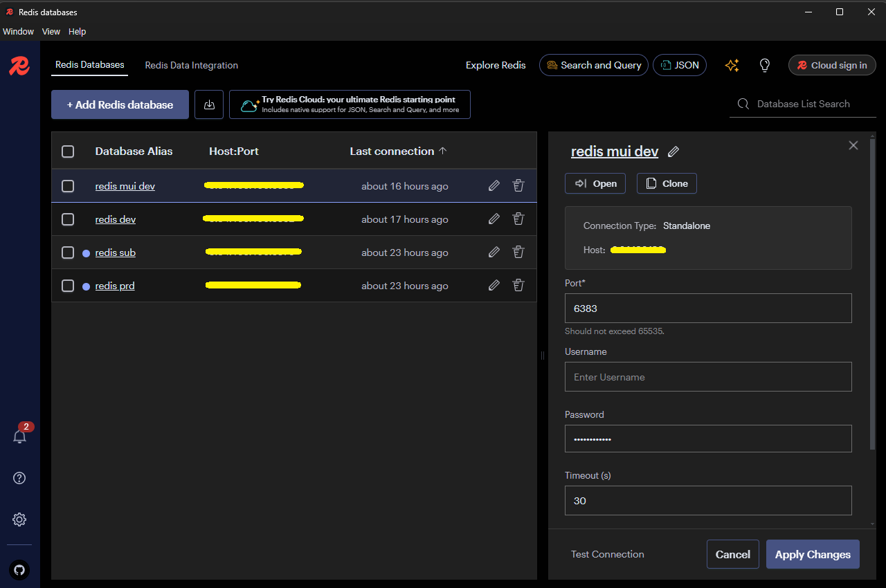Click the search magnifier icon

pos(743,104)
